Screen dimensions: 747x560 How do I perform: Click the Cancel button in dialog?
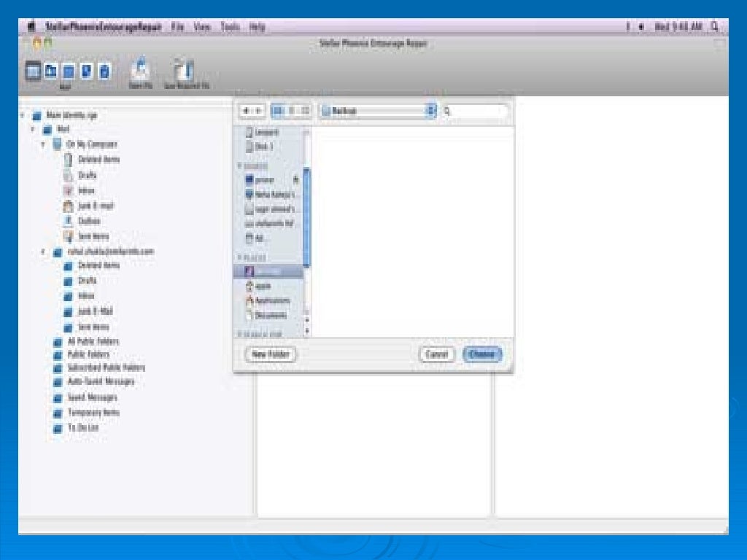437,354
